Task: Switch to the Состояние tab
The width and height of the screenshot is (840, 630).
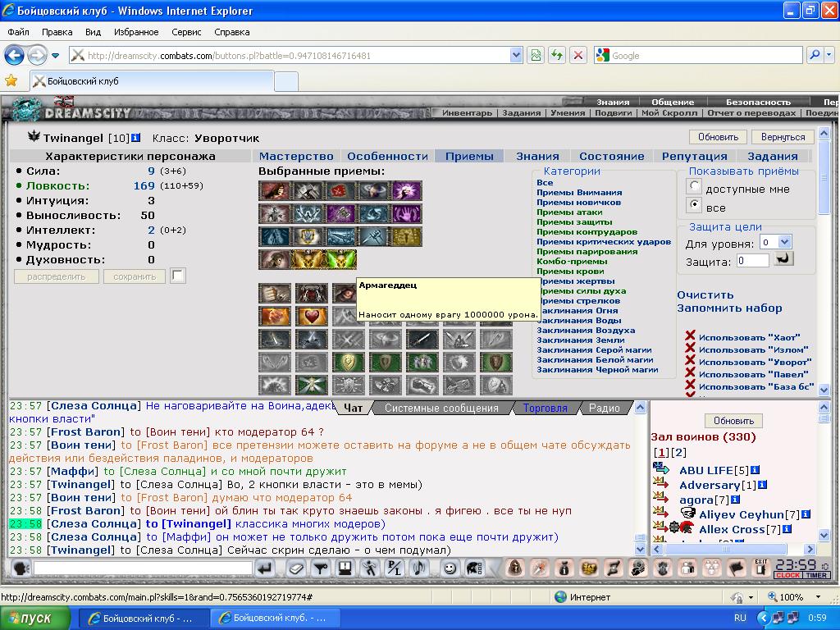Action: coord(611,156)
